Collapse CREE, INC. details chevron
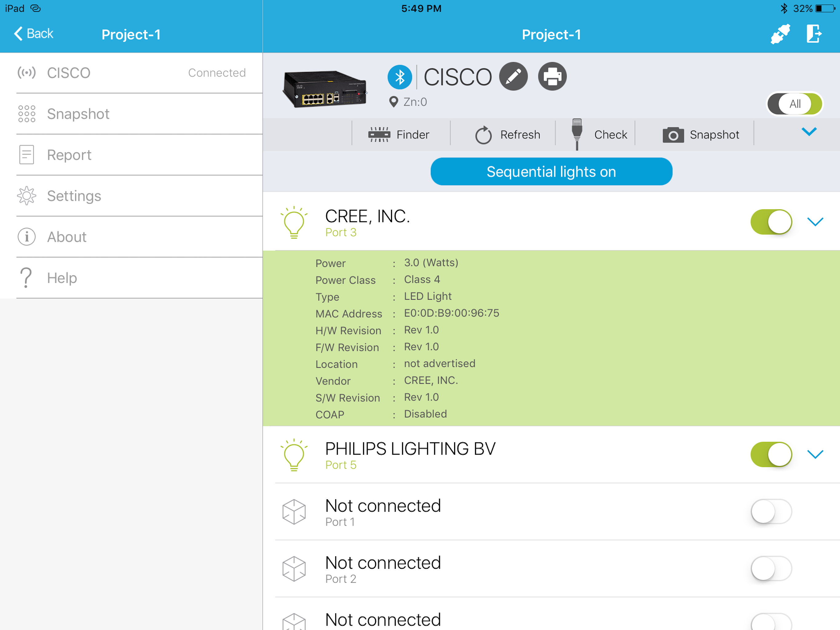Viewport: 840px width, 630px height. 815,222
